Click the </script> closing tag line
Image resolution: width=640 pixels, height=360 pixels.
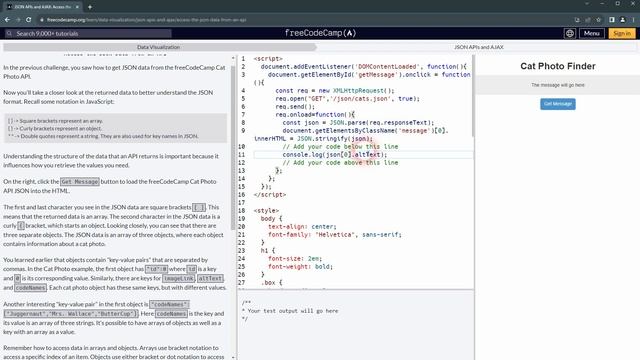(x=269, y=195)
